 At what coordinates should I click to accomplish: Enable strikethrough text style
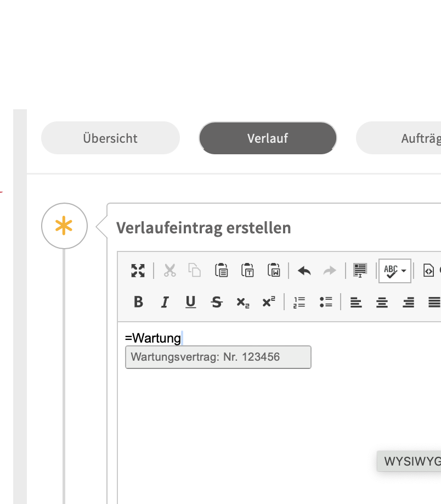[x=217, y=302]
